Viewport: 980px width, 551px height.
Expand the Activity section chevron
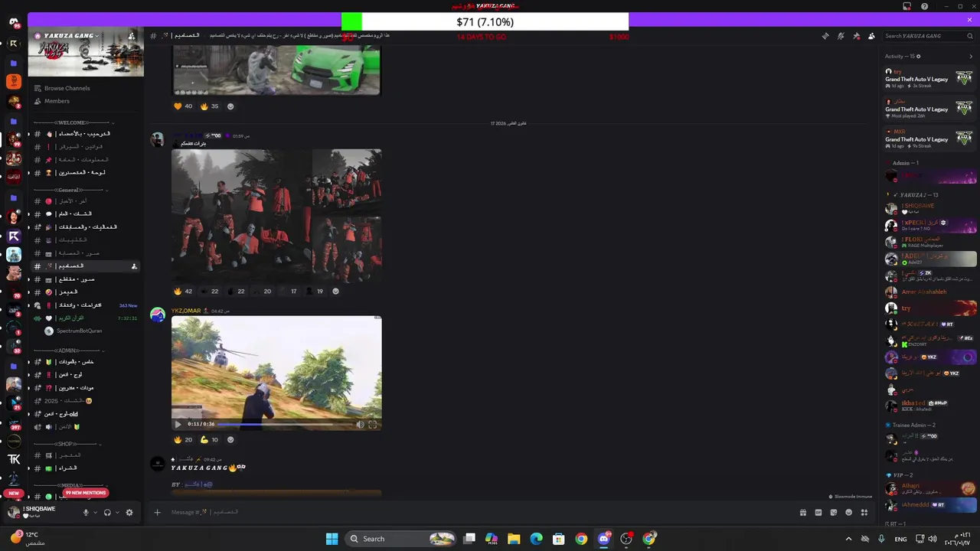click(x=972, y=56)
